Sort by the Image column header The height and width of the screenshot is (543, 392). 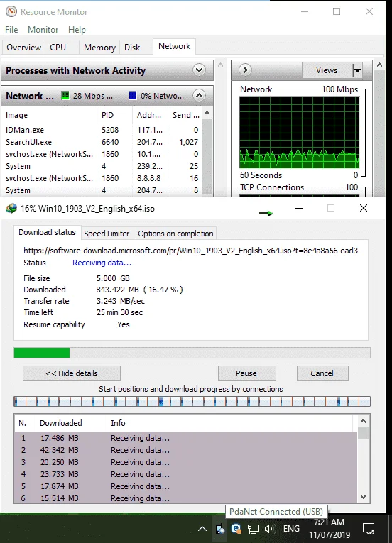[50, 115]
